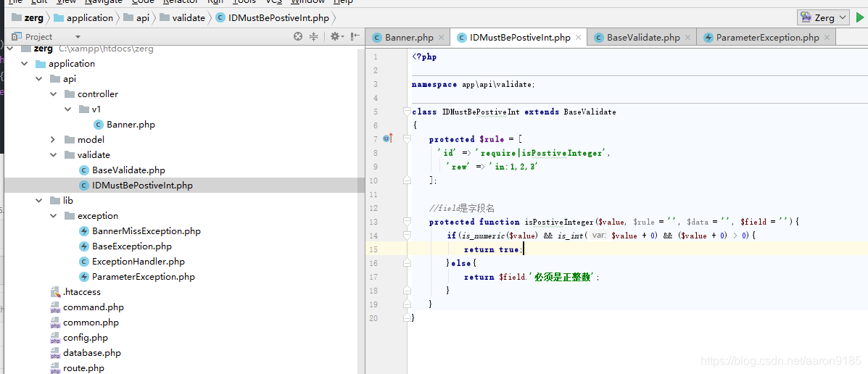Viewport: 868px width, 374px height.
Task: Collapse the api folder in tree
Action: 38,78
